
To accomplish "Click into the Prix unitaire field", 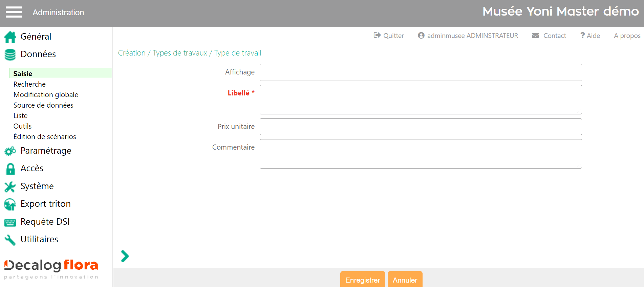I will pos(421,127).
